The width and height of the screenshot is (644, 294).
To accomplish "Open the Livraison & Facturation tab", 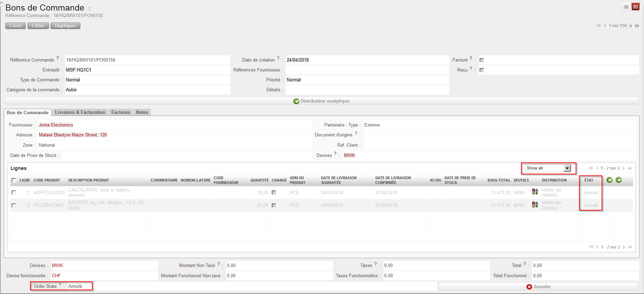I will tap(80, 112).
